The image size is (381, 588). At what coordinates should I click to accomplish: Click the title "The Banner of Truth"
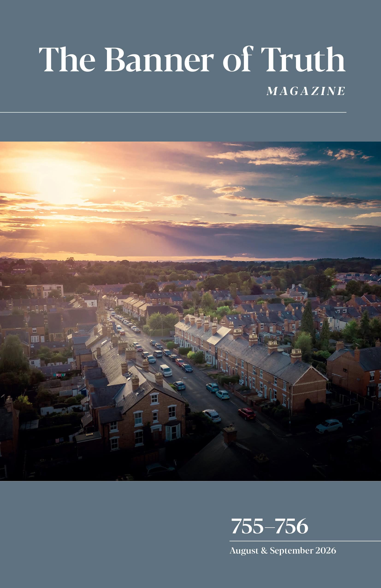point(192,59)
